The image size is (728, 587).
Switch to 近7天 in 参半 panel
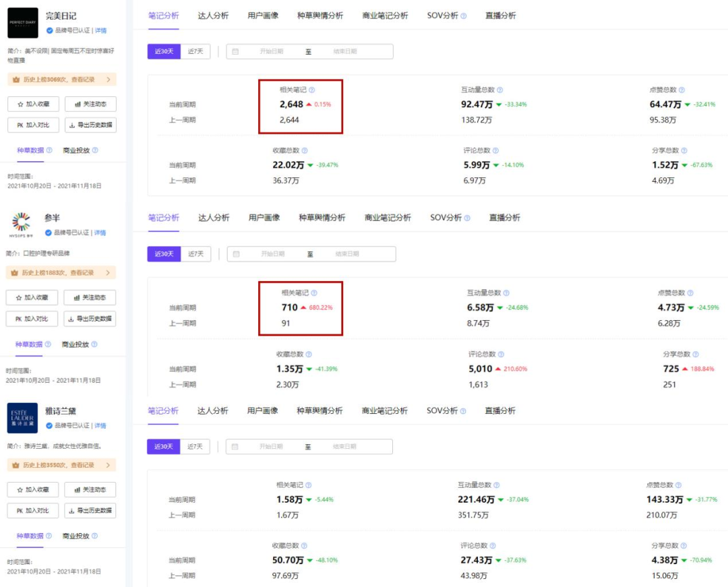click(195, 254)
